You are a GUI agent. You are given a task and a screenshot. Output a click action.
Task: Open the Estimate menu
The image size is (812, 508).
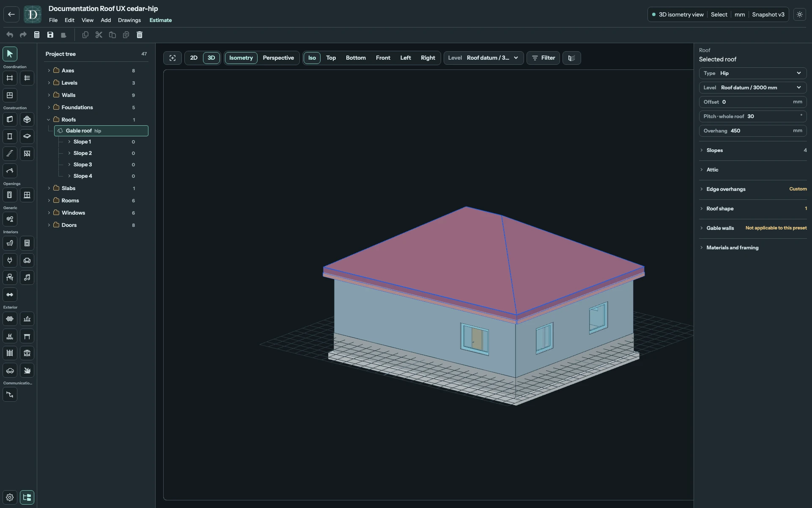tap(161, 20)
